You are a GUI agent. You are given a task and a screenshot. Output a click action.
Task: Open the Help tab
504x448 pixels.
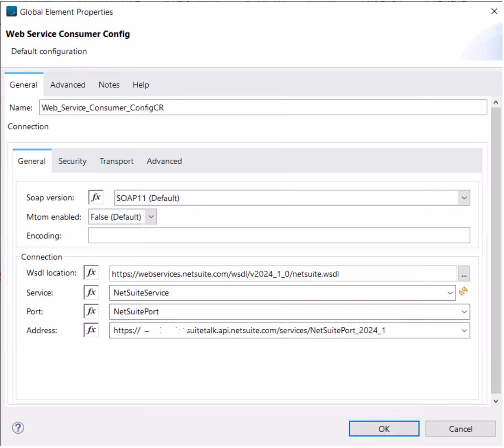click(141, 85)
